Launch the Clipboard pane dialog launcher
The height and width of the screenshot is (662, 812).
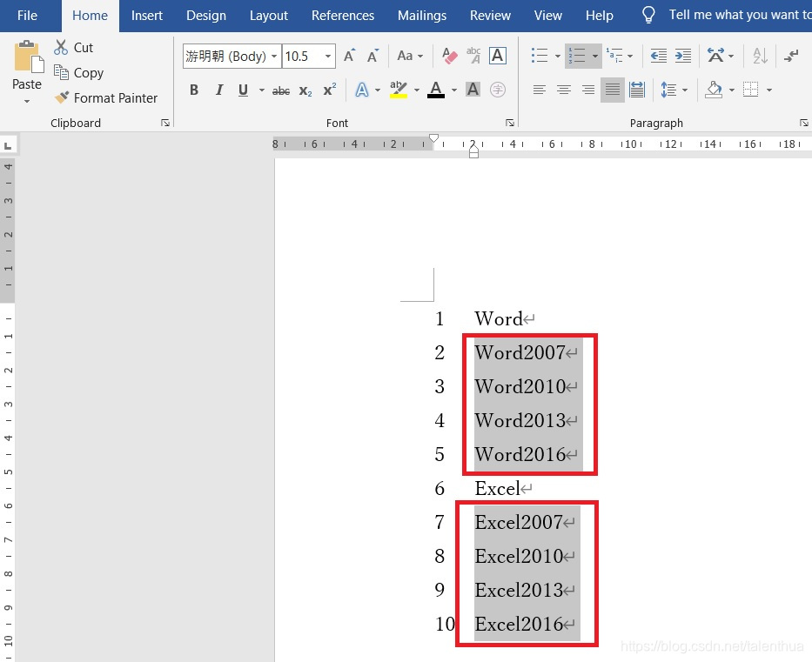coord(165,123)
